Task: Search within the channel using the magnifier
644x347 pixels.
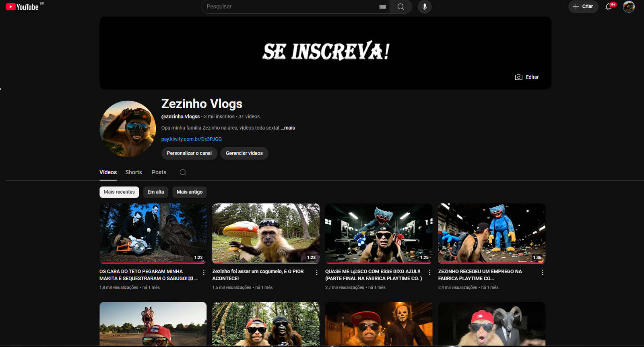Action: tap(183, 172)
